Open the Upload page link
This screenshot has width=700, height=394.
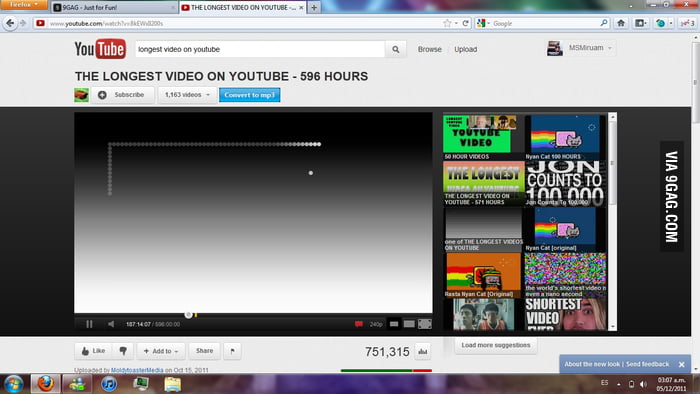(x=466, y=49)
